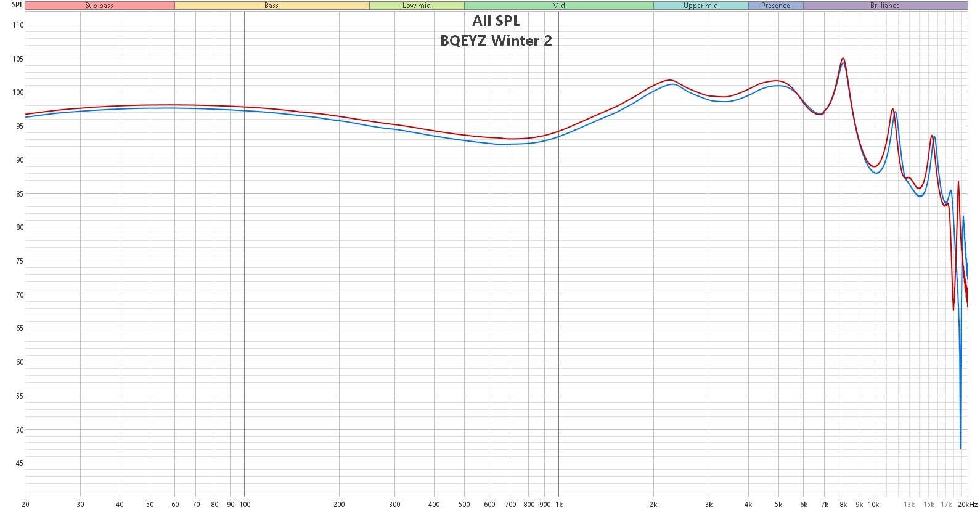This screenshot has height=512, width=980.
Task: Click the 8k frequency axis label
Action: 843,505
